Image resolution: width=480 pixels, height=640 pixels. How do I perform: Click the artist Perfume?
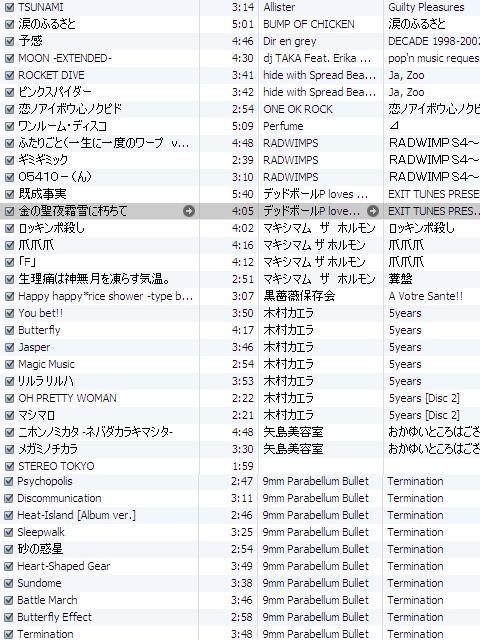pyautogui.click(x=283, y=126)
